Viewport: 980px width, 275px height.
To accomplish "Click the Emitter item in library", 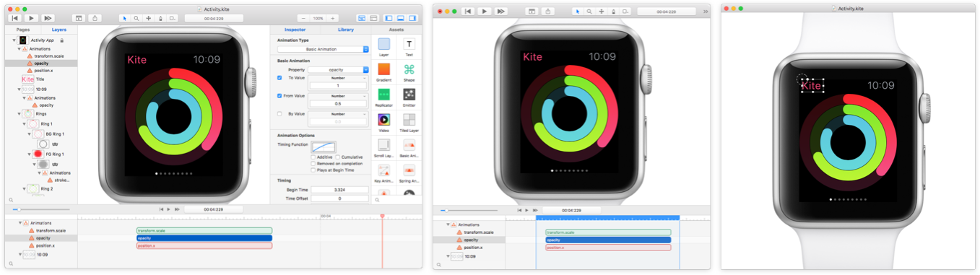I will [409, 97].
